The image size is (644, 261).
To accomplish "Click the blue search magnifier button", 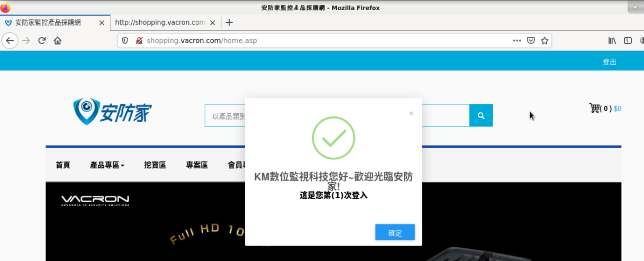I will point(481,115).
